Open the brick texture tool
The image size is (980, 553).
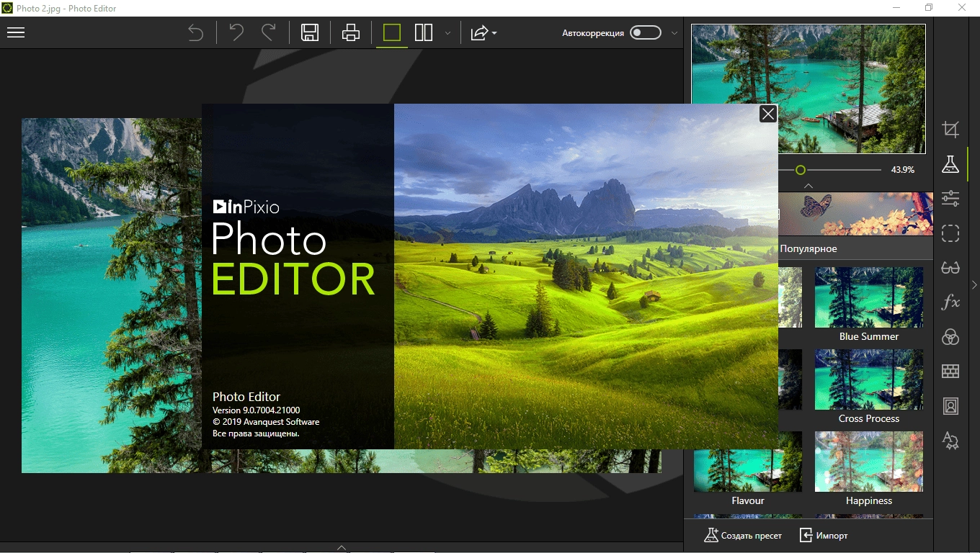tap(950, 372)
